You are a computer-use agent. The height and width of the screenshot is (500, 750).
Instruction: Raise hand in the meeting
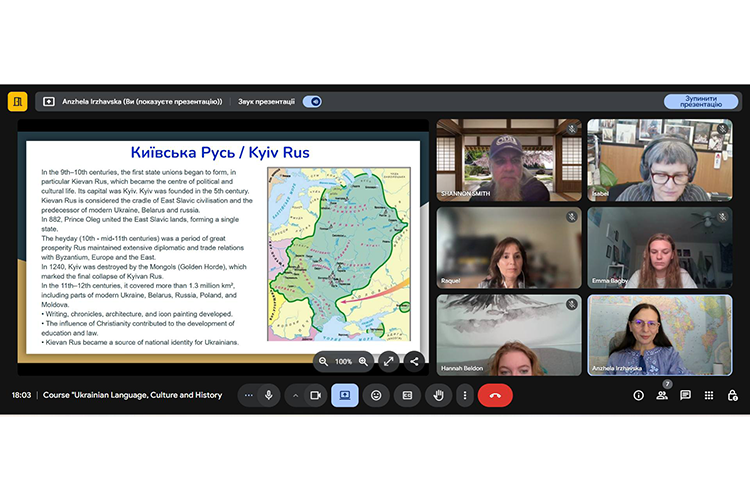click(x=437, y=395)
